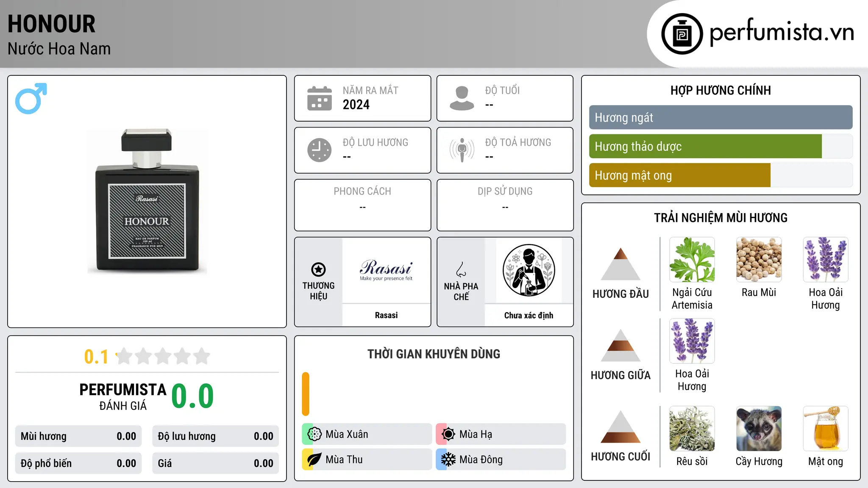Click the nose icon for perfumer
This screenshot has width=868, height=488.
click(x=461, y=269)
